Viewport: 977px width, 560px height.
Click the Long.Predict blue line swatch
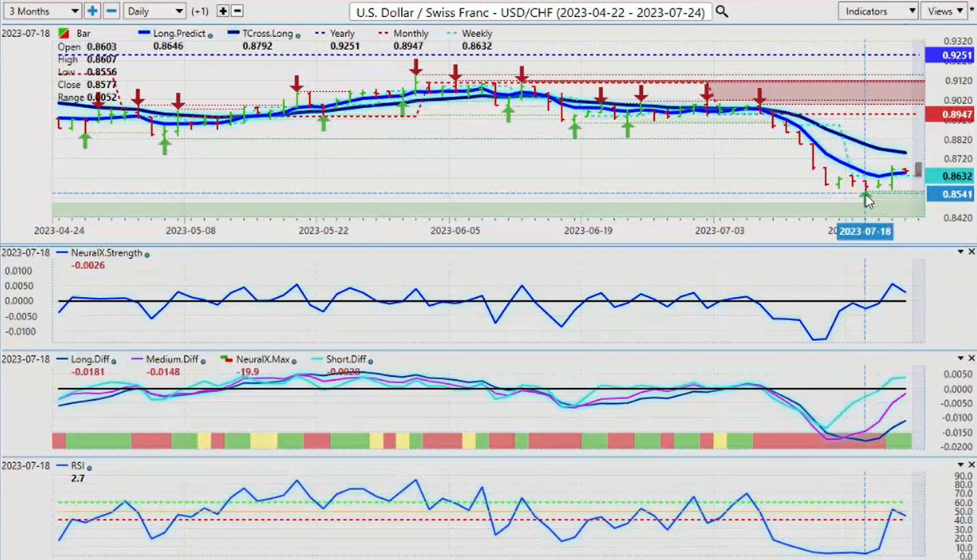144,33
